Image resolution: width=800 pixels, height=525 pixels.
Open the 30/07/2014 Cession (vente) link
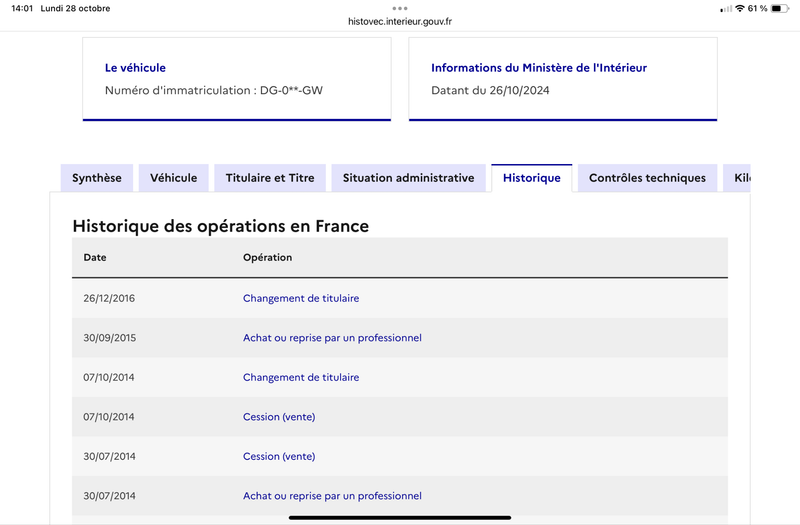[279, 456]
